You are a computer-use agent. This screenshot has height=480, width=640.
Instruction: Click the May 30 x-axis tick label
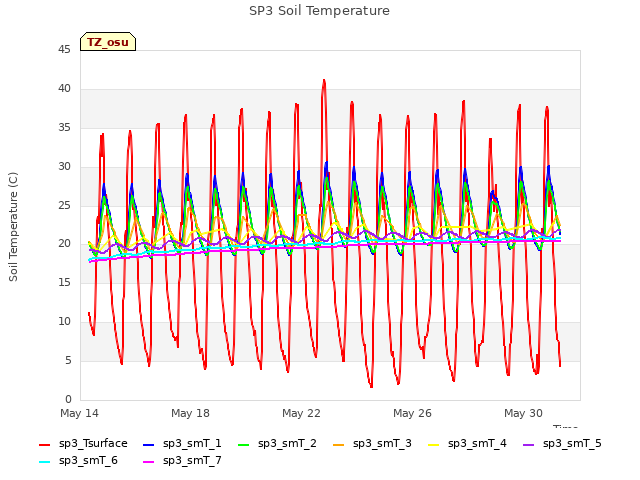click(523, 413)
